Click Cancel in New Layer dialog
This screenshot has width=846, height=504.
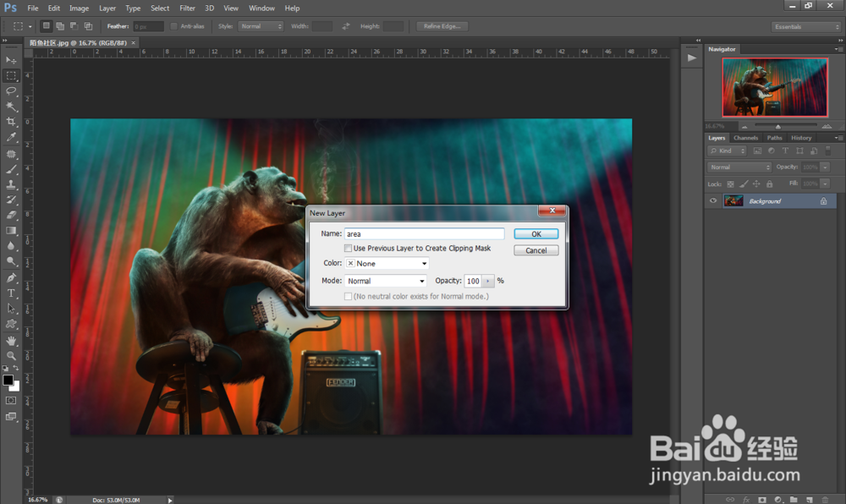click(x=536, y=250)
